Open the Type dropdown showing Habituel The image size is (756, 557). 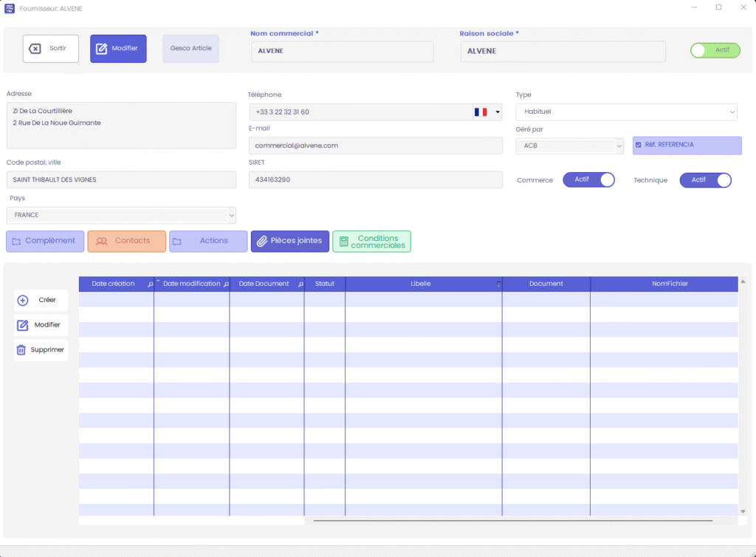click(626, 112)
